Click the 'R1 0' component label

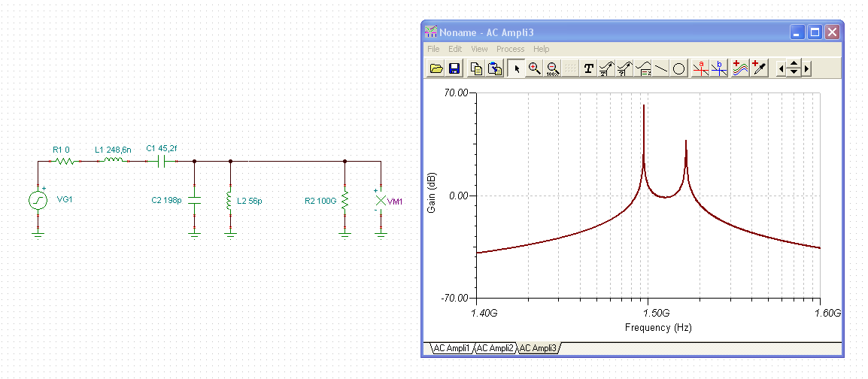click(61, 150)
